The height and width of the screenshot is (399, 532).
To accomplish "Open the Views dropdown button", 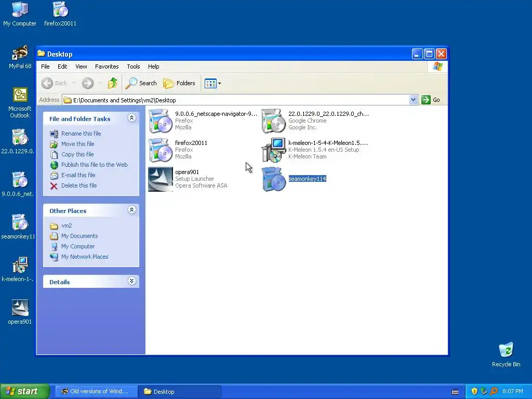I will [x=212, y=83].
